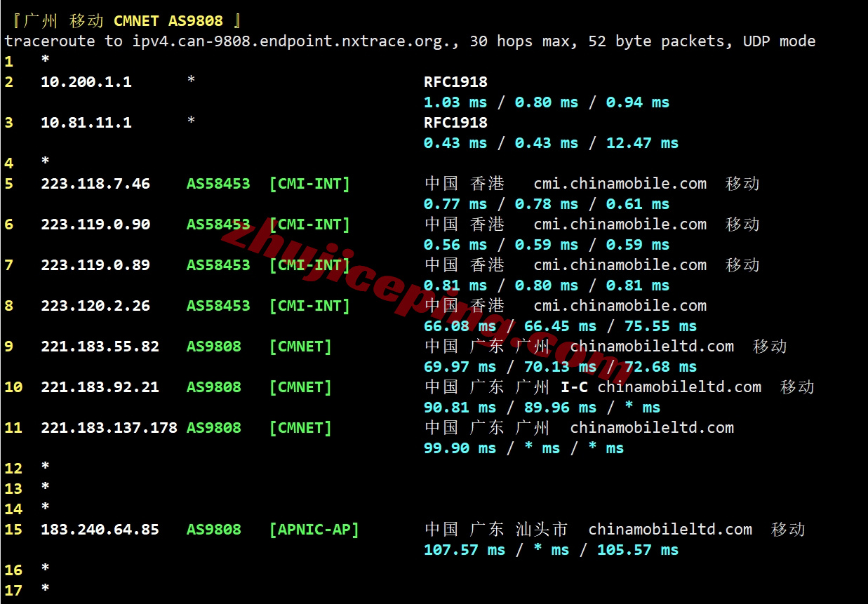Select '中国 广东 汕头市' location on hop 15
868x604 pixels.
coord(497,530)
